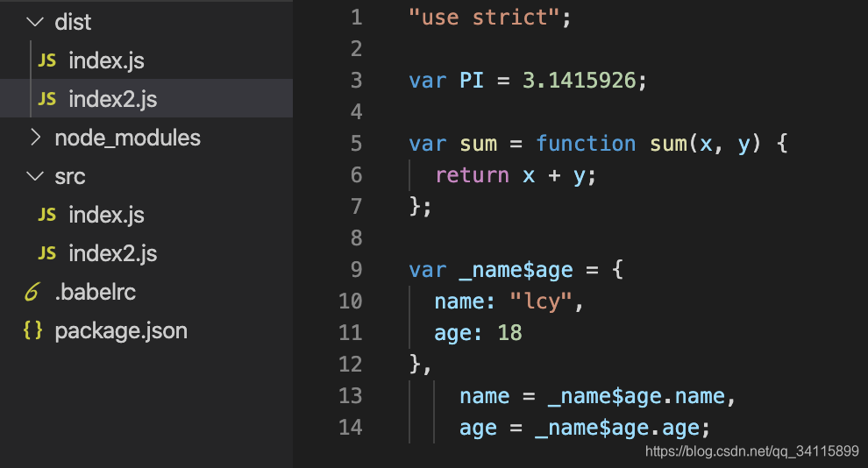Image resolution: width=868 pixels, height=468 pixels.
Task: Click line number 1 in gutter
Action: tap(357, 18)
